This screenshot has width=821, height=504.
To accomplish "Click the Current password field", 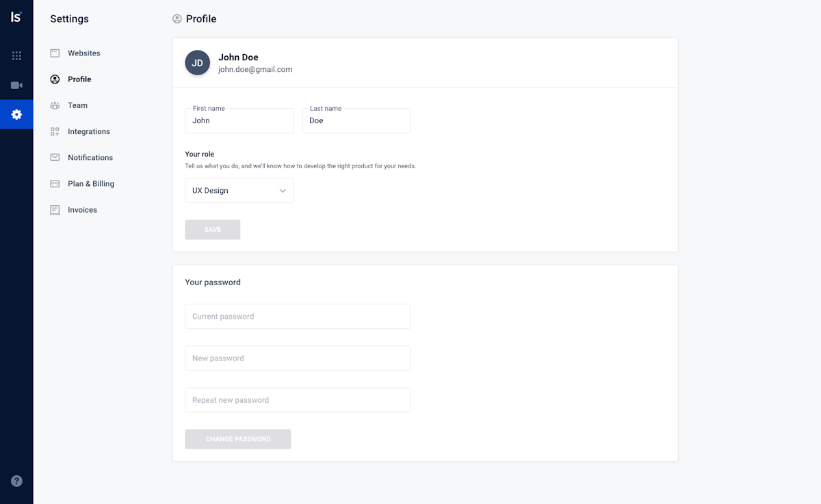I will click(x=298, y=317).
